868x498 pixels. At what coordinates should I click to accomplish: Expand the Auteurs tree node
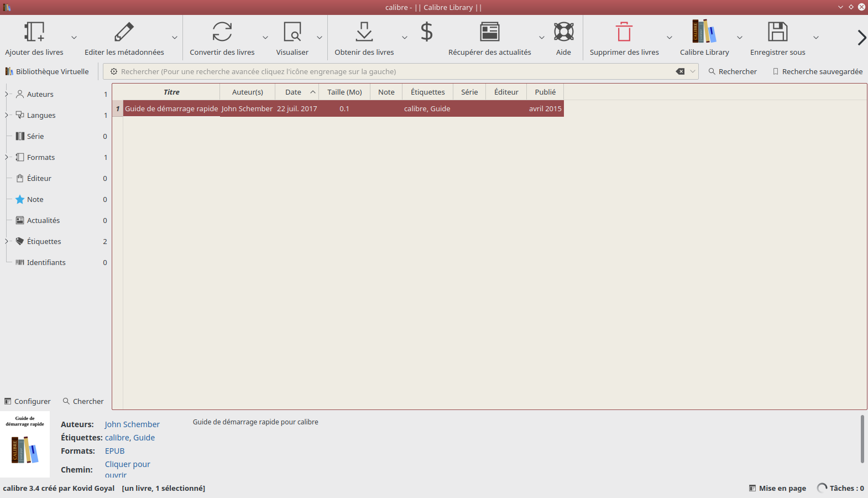(7, 94)
